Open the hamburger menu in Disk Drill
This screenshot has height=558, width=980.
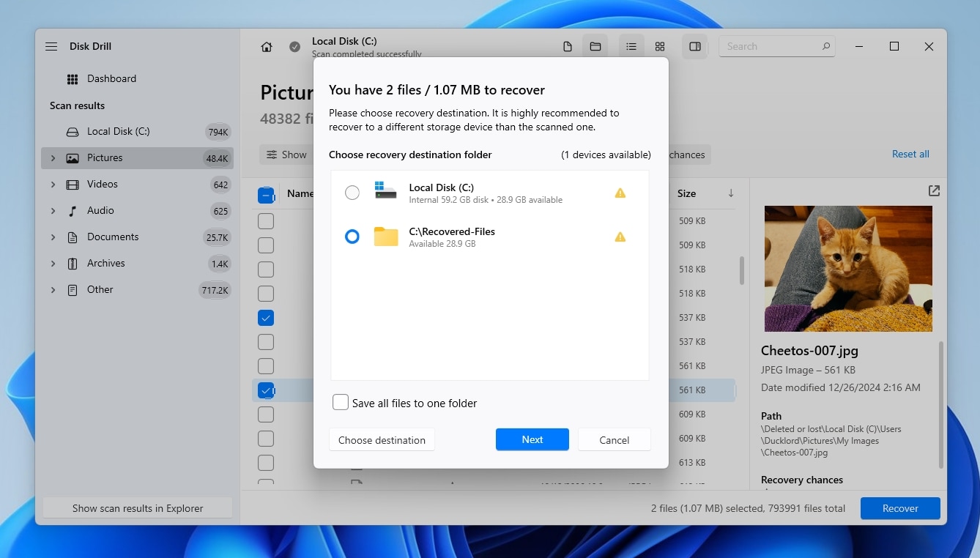click(51, 45)
